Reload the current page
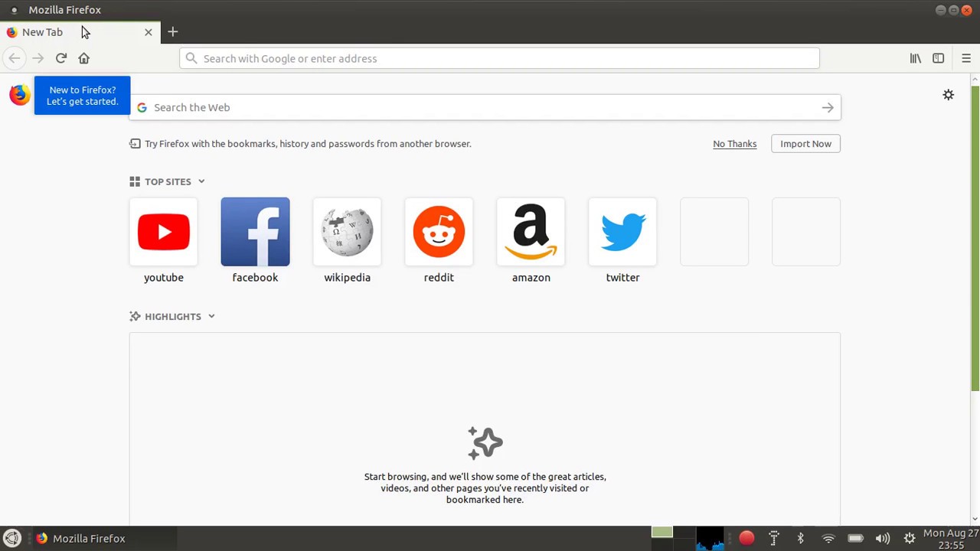 point(61,58)
